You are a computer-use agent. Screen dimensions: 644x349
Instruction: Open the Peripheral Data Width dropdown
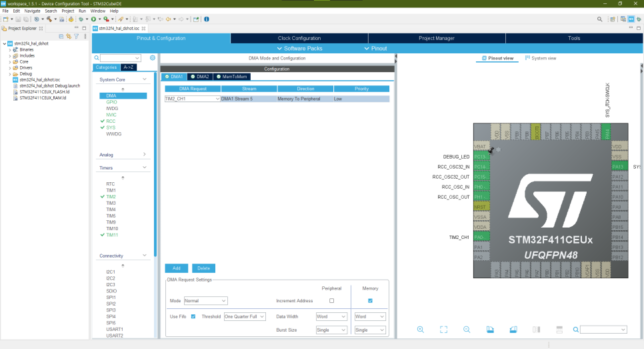pyautogui.click(x=331, y=316)
